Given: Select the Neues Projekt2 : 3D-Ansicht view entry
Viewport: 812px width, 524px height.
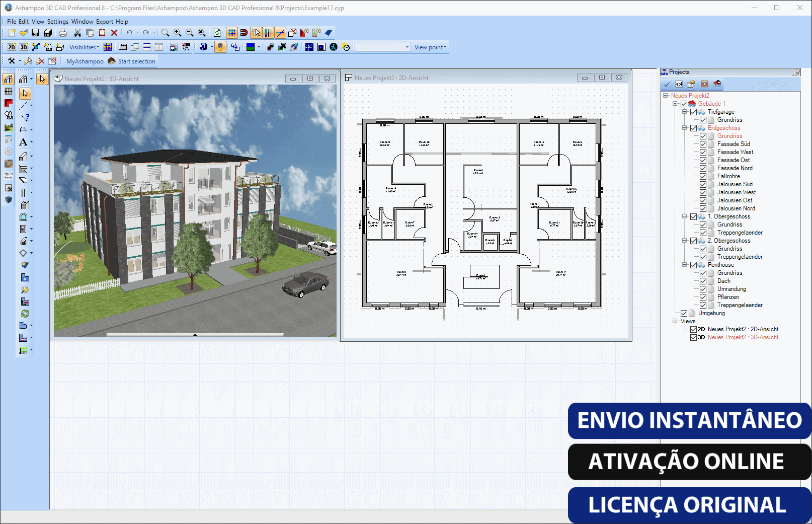Looking at the screenshot, I should 743,337.
